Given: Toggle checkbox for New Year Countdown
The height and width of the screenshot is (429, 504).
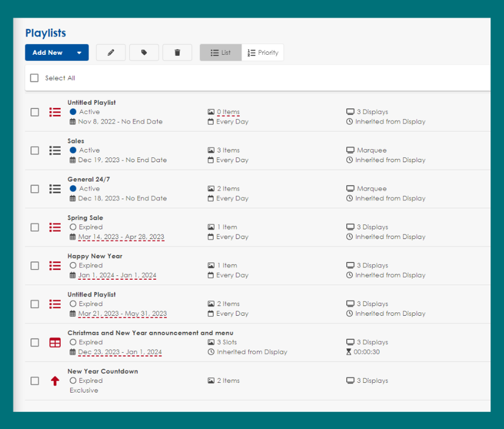Looking at the screenshot, I should (x=35, y=381).
